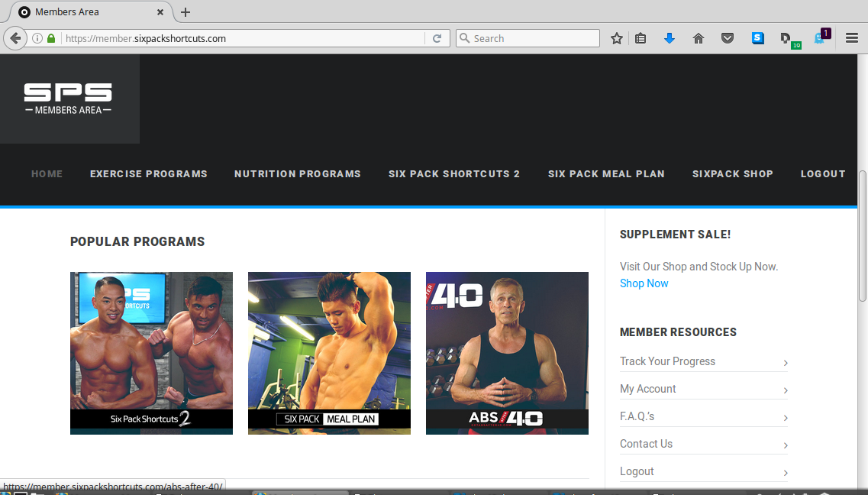Open the HOME navigation item
Screen dimensions: 868x495
47,174
